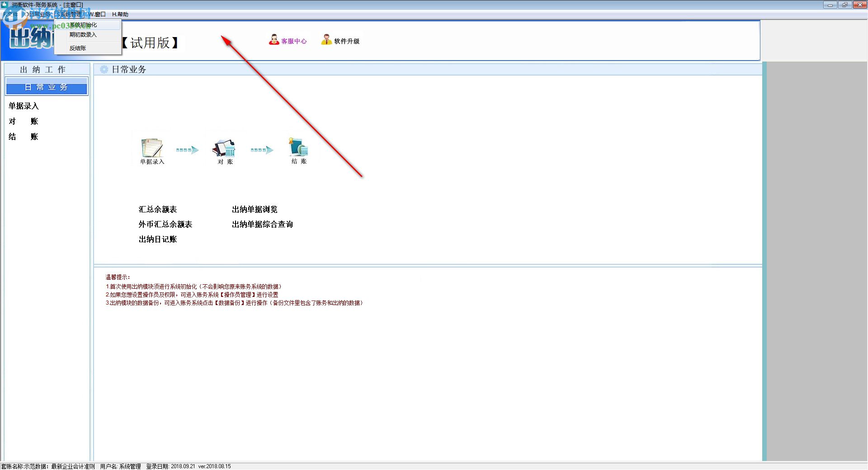Screen dimensions: 868x470
Task: Click the 结账 ledger icon
Action: coord(298,147)
